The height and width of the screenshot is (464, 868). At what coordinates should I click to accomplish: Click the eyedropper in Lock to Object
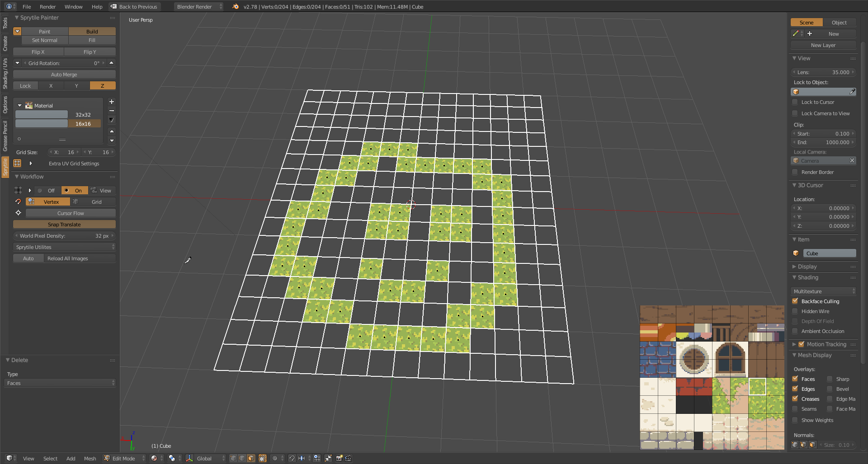[x=852, y=92]
